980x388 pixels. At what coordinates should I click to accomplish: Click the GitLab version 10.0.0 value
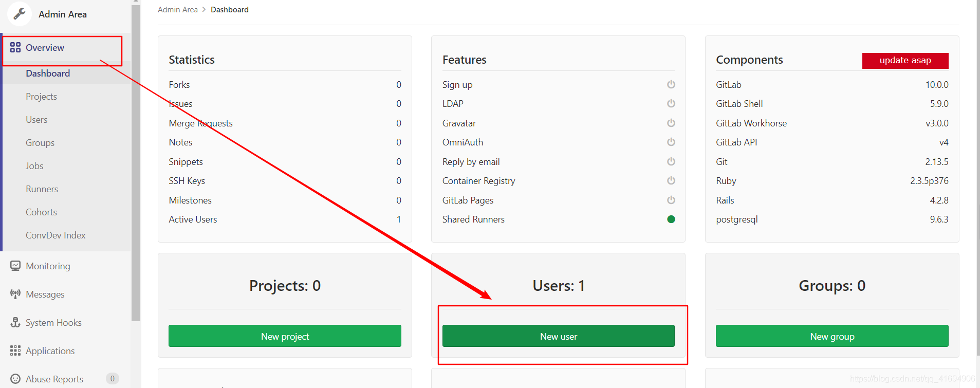937,85
